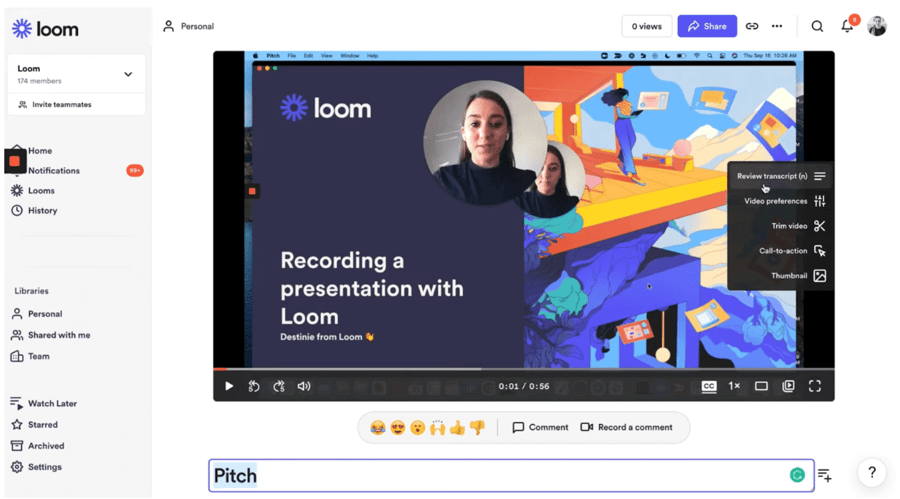The width and height of the screenshot is (900, 499).
Task: Go to Home in sidebar
Action: pos(40,150)
